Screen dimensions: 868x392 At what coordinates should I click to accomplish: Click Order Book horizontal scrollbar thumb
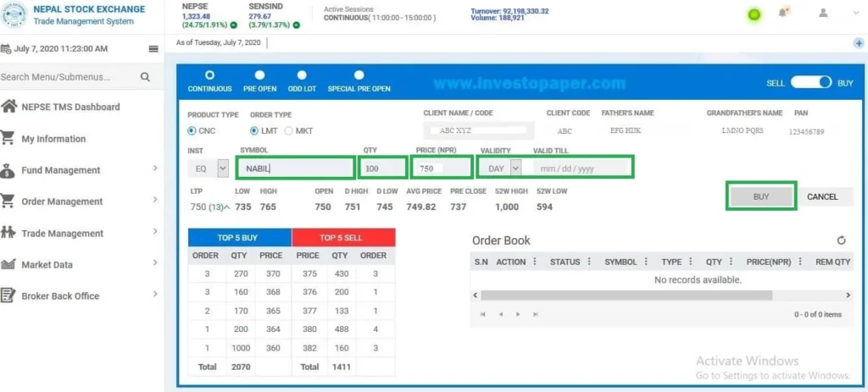(x=626, y=295)
